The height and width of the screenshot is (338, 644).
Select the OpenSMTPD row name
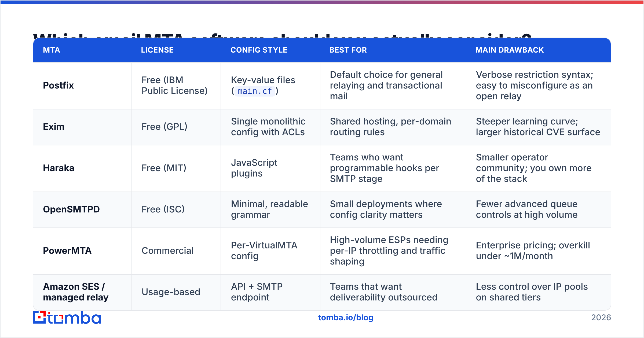pos(71,209)
